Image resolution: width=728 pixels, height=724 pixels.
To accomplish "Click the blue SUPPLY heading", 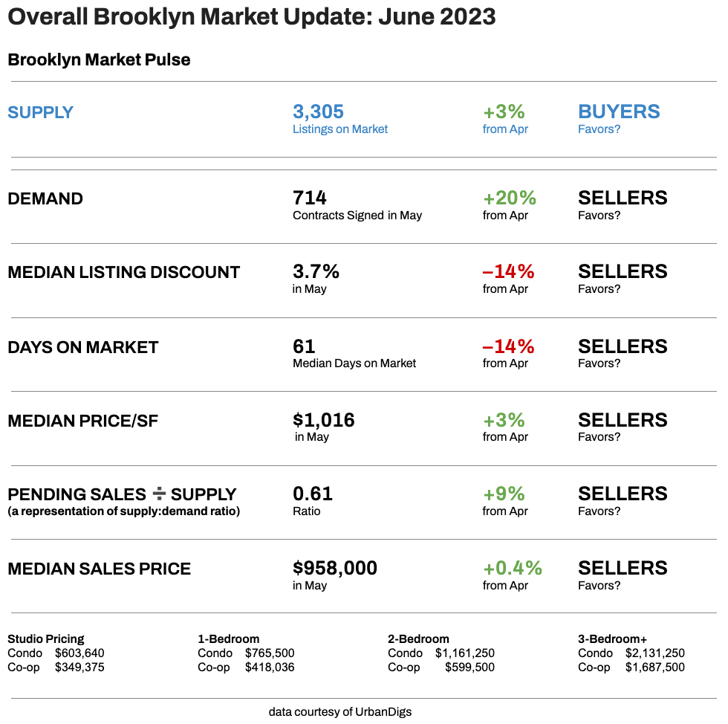I will (40, 112).
